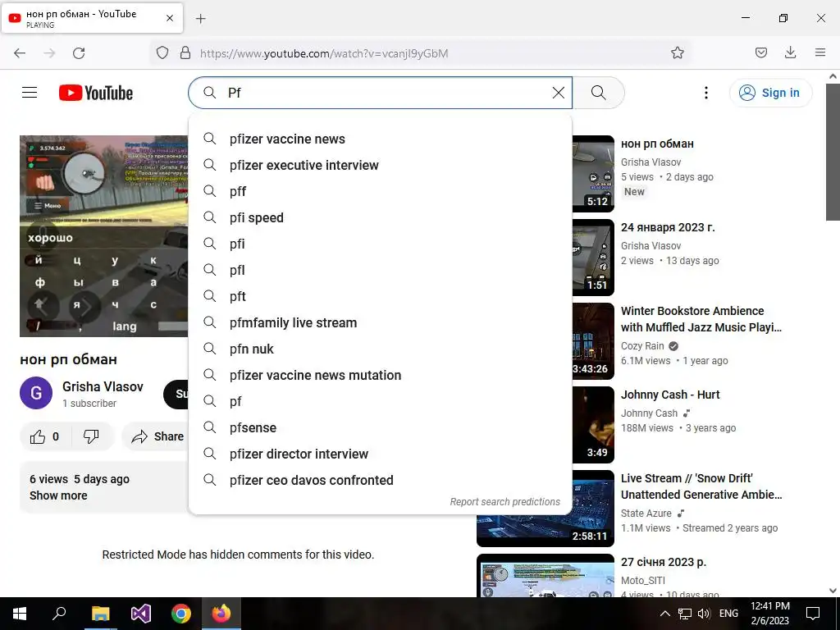Open a new browser tab

coord(200,19)
